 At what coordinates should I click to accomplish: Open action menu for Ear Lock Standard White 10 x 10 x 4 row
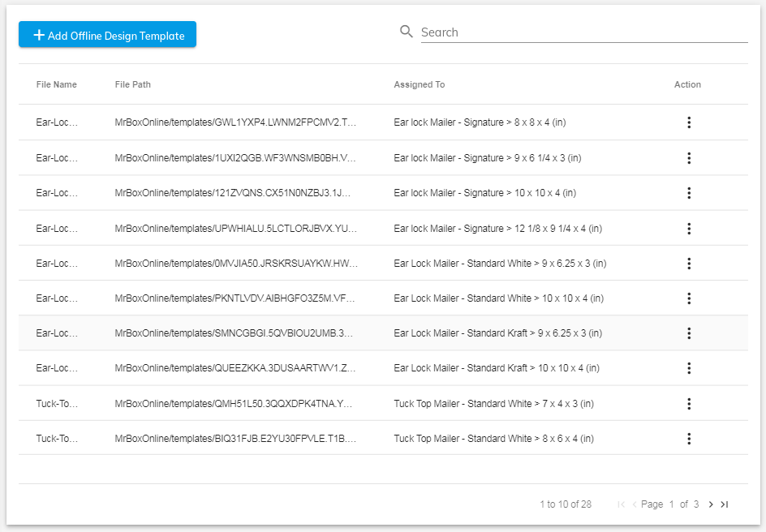pyautogui.click(x=689, y=298)
